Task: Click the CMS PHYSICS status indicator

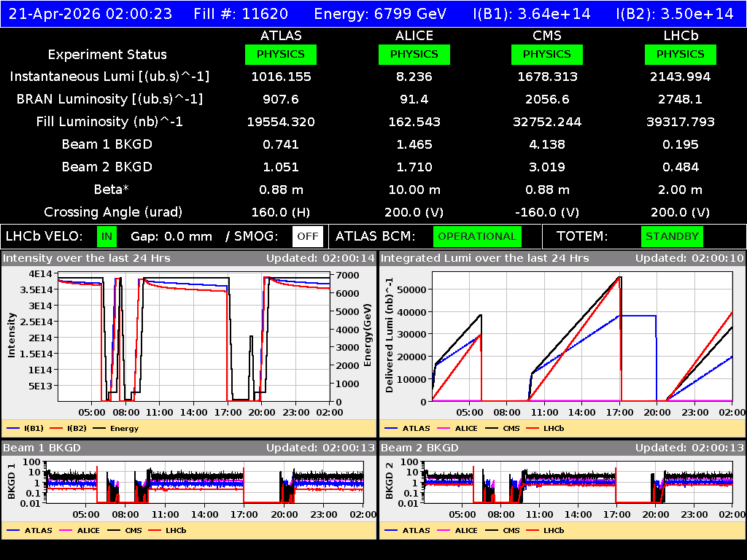Action: click(x=547, y=54)
